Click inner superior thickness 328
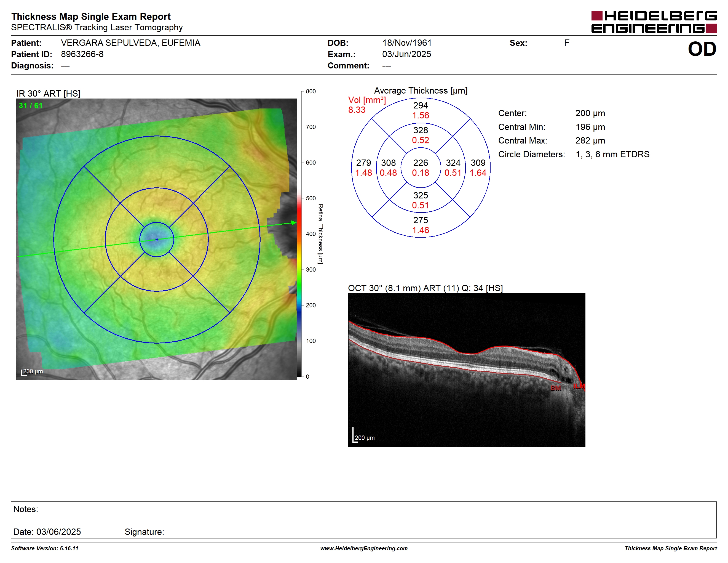This screenshot has height=563, width=728. pyautogui.click(x=421, y=130)
